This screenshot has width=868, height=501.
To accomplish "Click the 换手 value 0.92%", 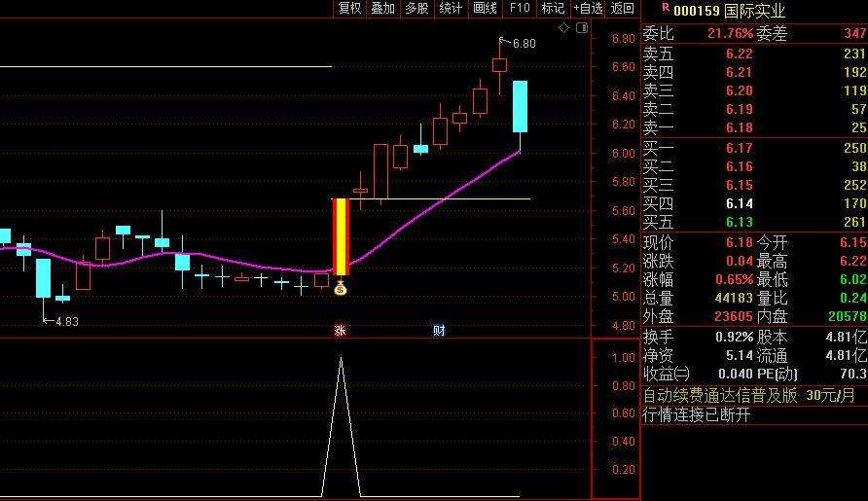I will 734,338.
